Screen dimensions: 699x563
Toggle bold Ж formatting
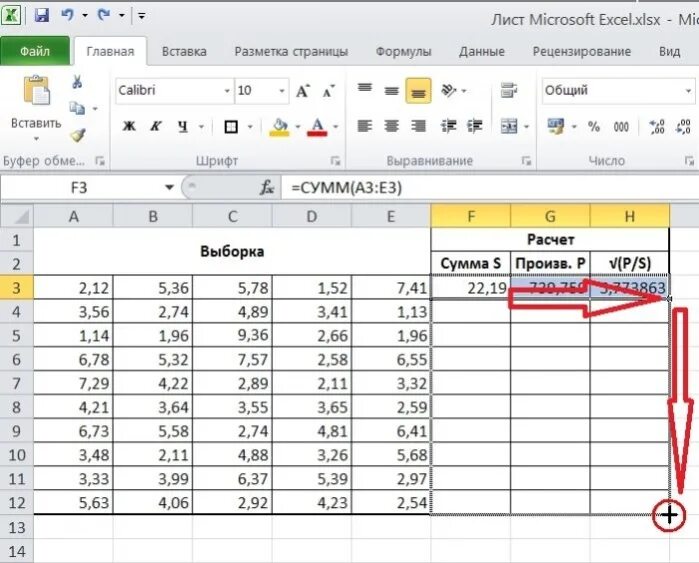pos(129,127)
